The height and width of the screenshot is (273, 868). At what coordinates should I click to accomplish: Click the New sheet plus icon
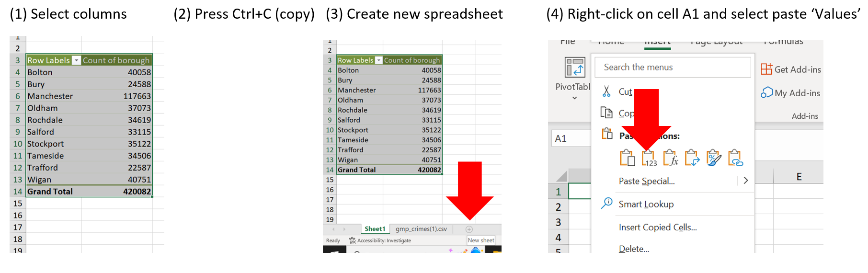point(469,229)
